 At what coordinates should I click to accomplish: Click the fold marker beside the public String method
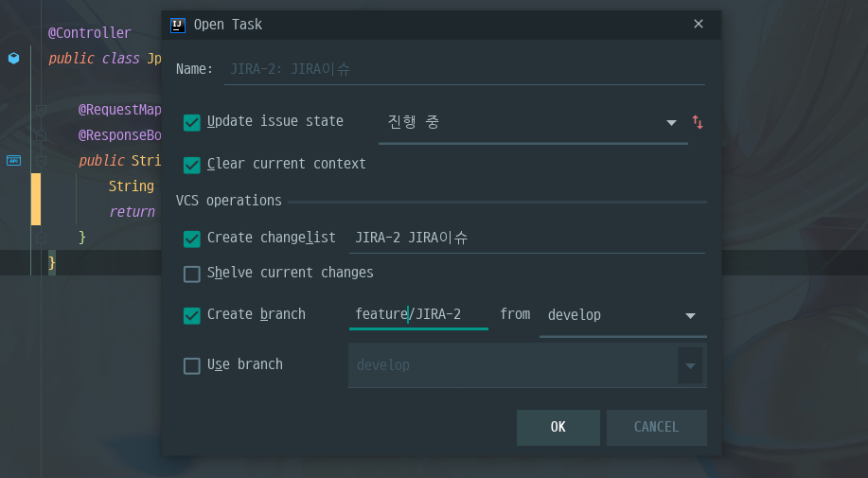point(41,161)
